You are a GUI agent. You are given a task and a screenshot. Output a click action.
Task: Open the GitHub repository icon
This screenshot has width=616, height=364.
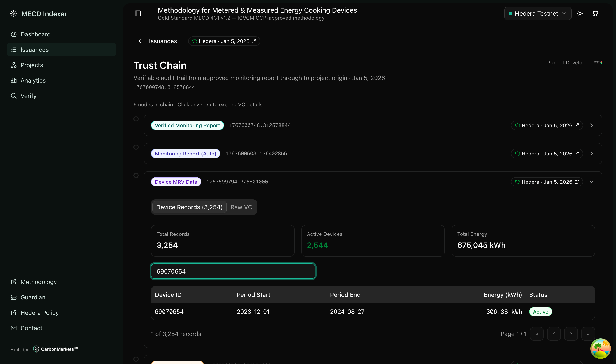click(x=595, y=13)
